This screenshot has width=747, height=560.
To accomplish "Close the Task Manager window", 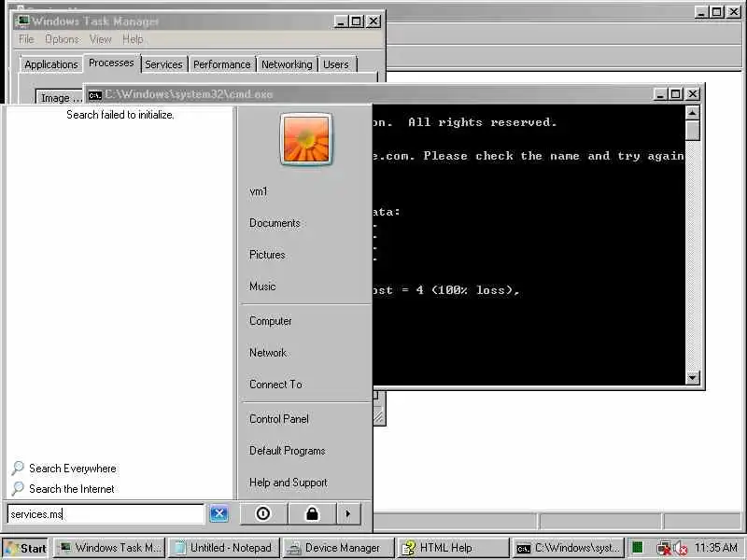I will 373,21.
